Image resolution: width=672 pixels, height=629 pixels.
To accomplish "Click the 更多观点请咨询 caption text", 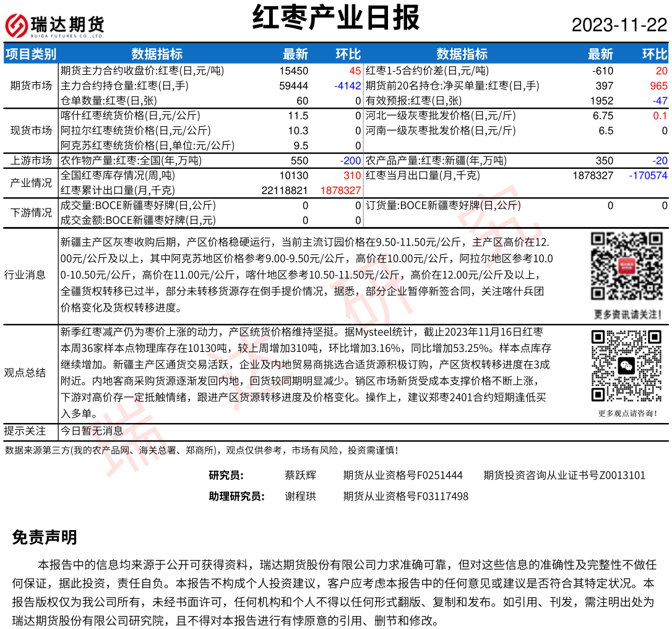I will [x=627, y=413].
